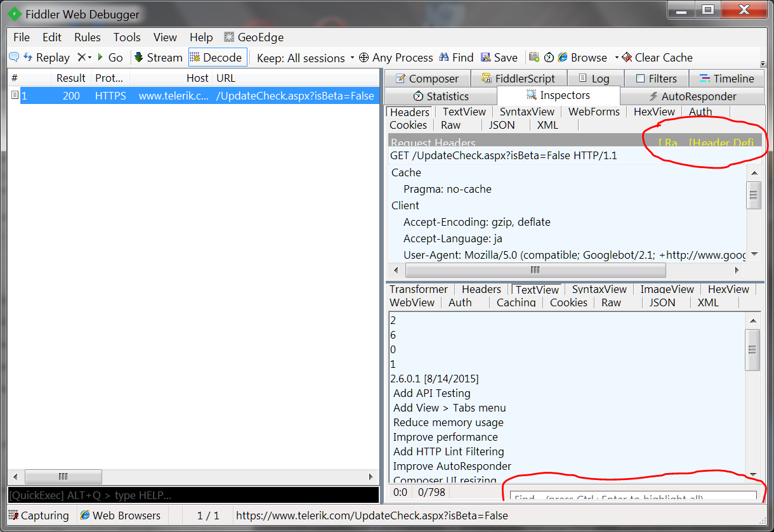Click the request headers horizontal scrollbar thumb
This screenshot has width=774, height=532.
click(x=535, y=270)
